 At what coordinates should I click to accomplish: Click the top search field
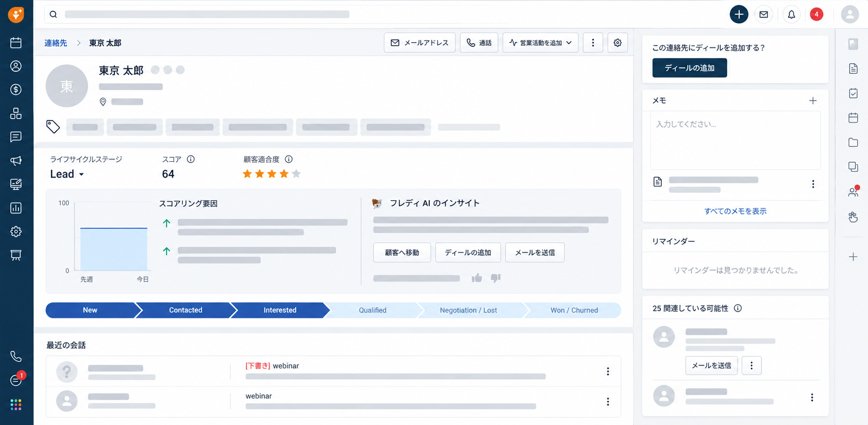382,15
